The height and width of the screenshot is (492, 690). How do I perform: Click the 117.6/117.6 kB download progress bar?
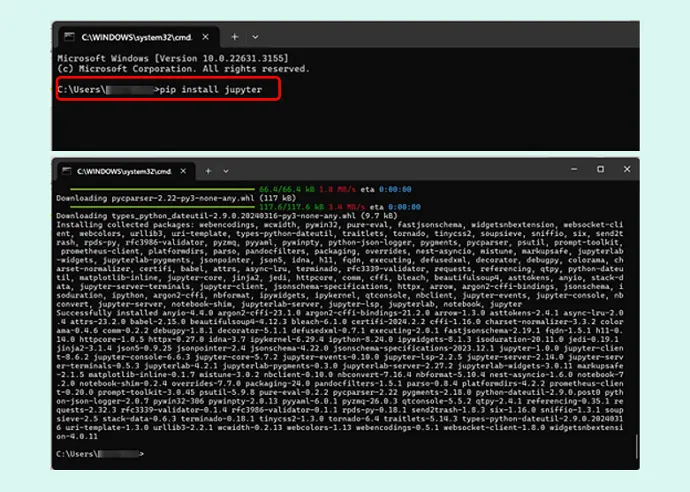click(x=162, y=207)
